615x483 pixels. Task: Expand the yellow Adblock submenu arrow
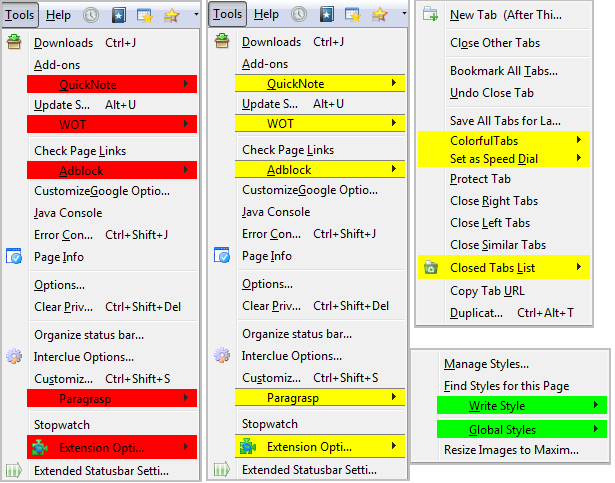tap(394, 169)
